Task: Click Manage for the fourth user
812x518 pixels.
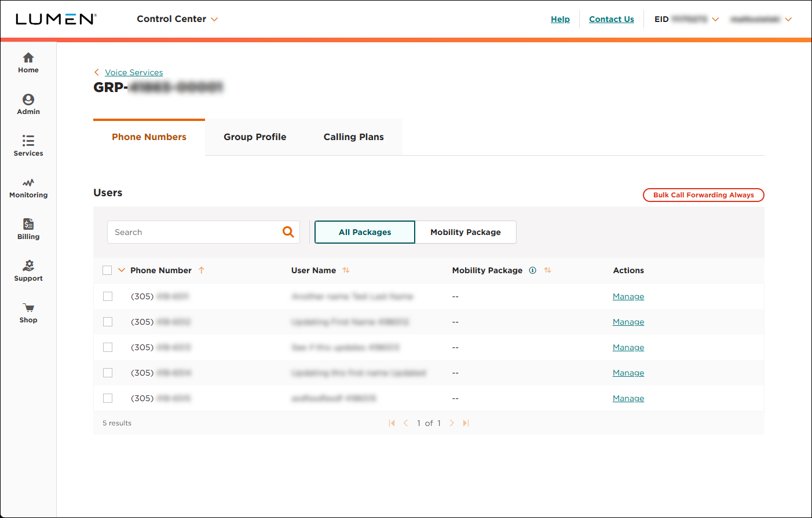Action: click(x=628, y=373)
